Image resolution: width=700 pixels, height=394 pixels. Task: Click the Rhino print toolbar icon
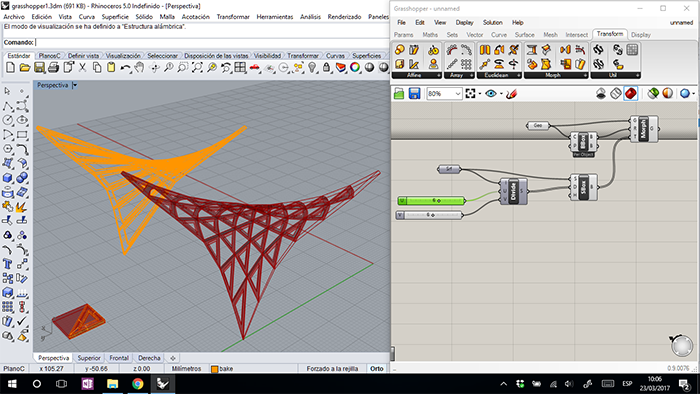(54, 68)
